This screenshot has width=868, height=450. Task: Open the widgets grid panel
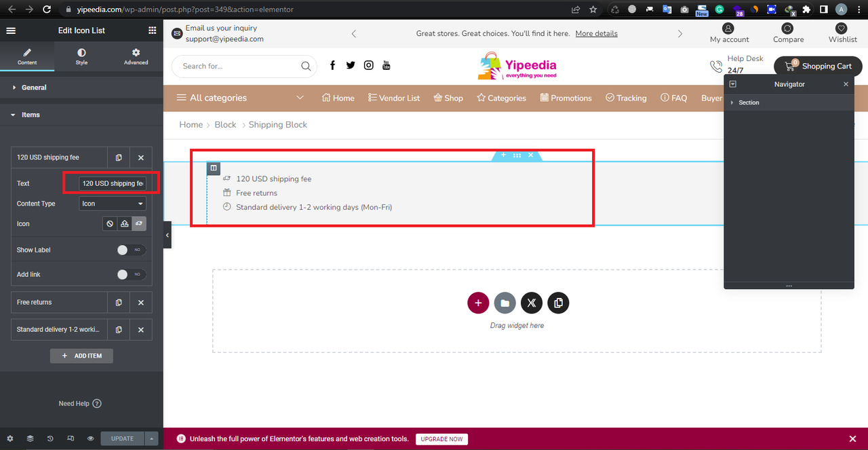point(152,31)
